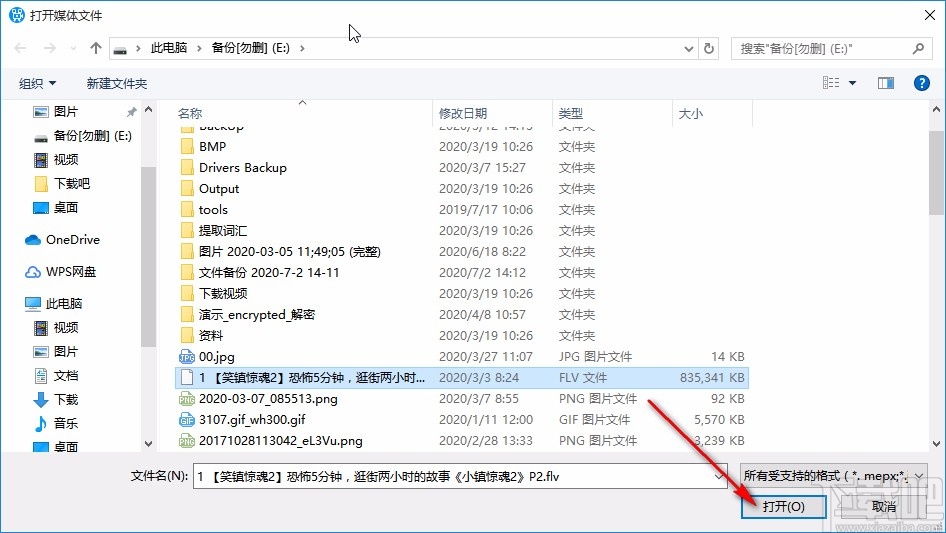Sort by 名称 column header
Viewport: 946px width, 533px height.
[x=189, y=113]
